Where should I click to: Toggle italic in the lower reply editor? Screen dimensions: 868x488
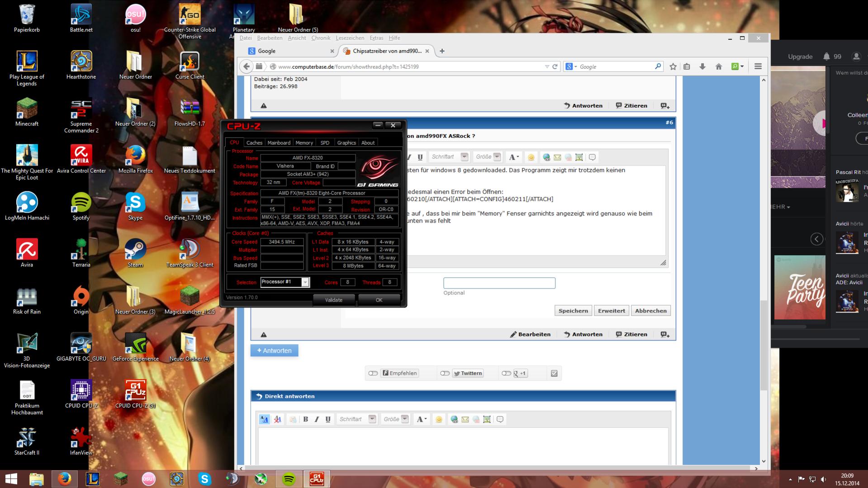click(317, 419)
